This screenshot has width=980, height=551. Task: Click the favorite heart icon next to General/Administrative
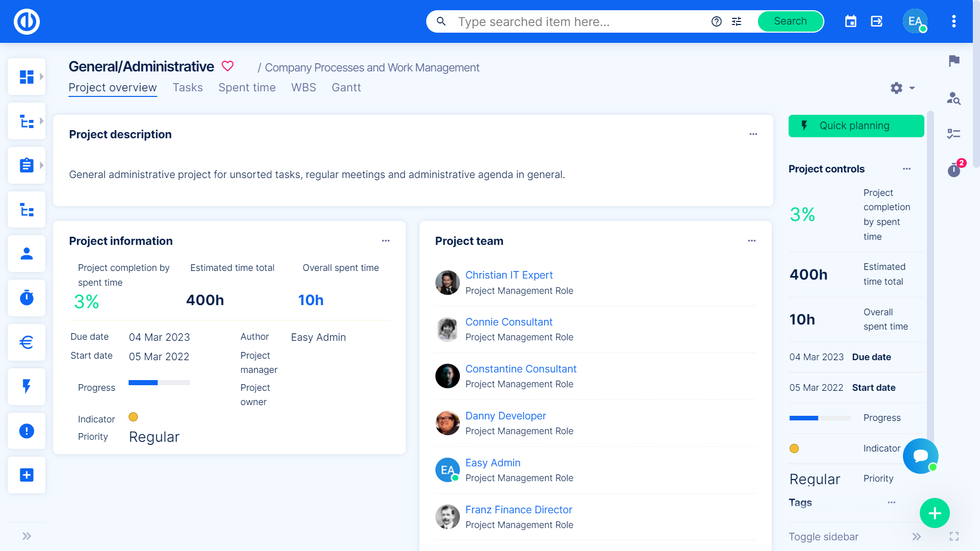coord(228,66)
